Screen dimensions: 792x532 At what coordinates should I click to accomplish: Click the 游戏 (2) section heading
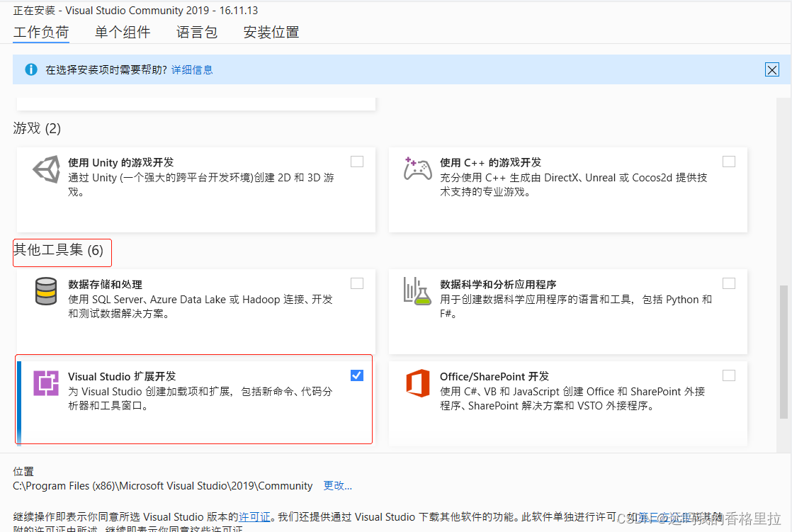click(37, 128)
